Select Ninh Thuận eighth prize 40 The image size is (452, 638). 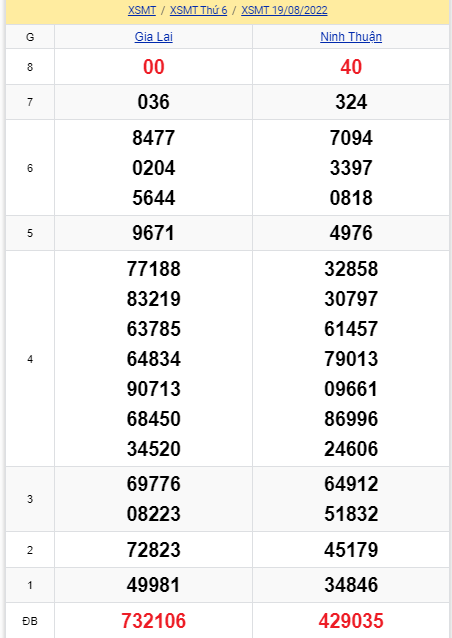click(x=351, y=67)
